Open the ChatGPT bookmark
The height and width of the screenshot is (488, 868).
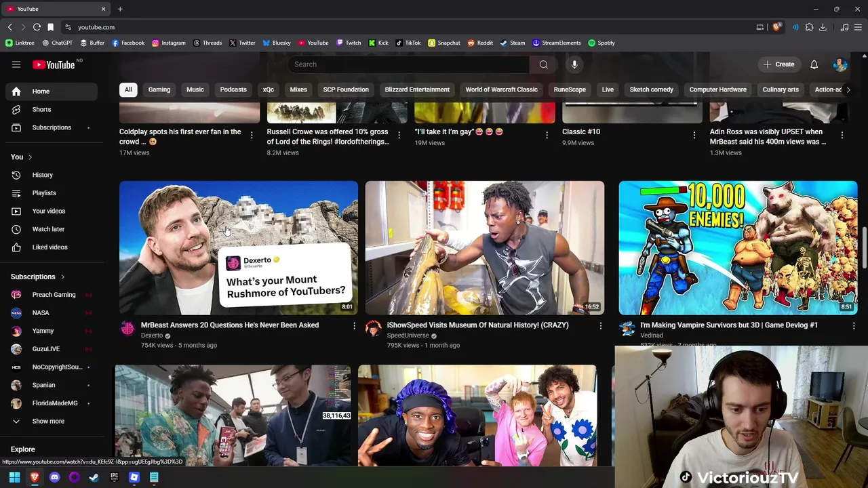click(x=57, y=43)
